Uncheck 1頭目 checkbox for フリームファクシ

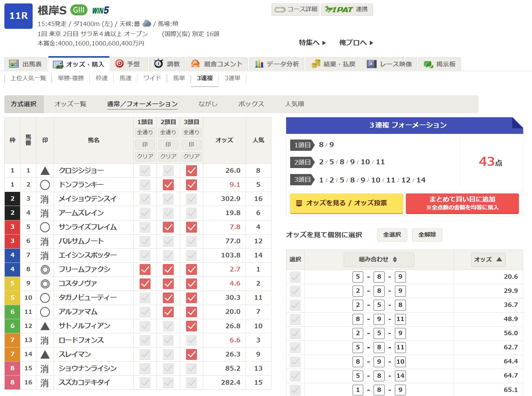tap(145, 269)
